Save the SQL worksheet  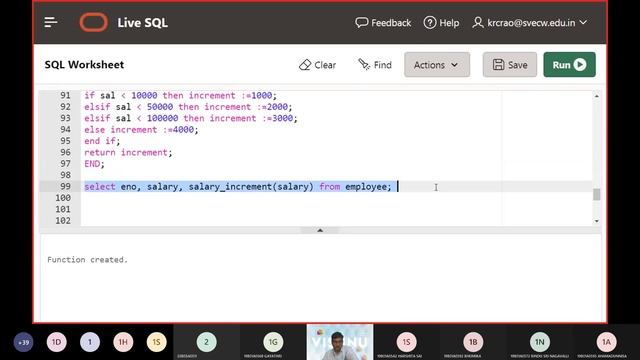click(509, 64)
